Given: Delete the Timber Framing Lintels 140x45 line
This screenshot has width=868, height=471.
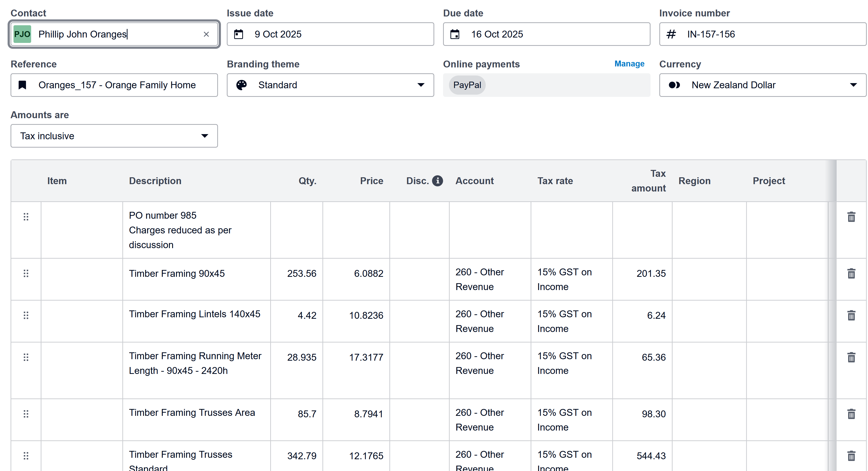Looking at the screenshot, I should (851, 316).
